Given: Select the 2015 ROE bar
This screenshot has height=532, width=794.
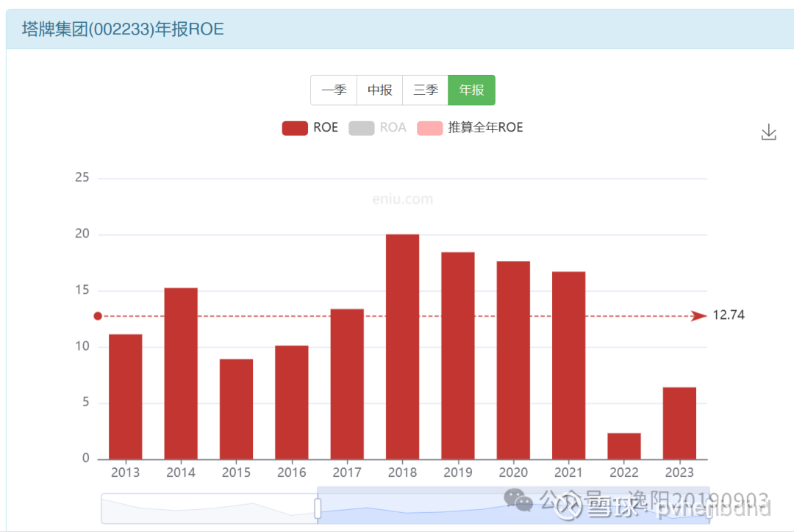Looking at the screenshot, I should [x=237, y=409].
